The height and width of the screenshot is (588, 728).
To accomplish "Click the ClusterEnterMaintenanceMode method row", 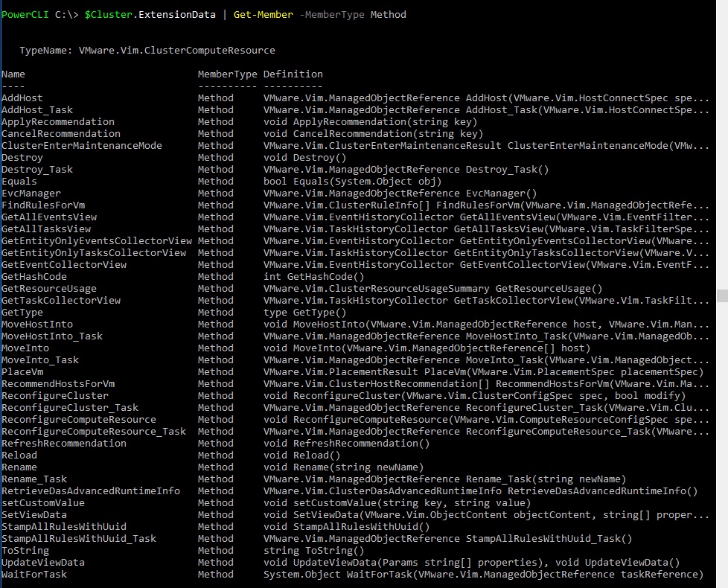I will click(355, 146).
